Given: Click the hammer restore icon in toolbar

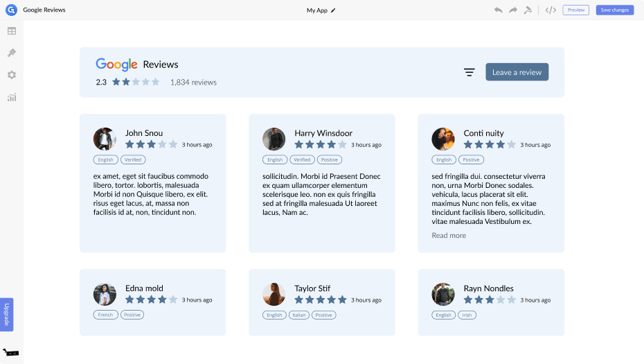Looking at the screenshot, I should click(x=528, y=10).
